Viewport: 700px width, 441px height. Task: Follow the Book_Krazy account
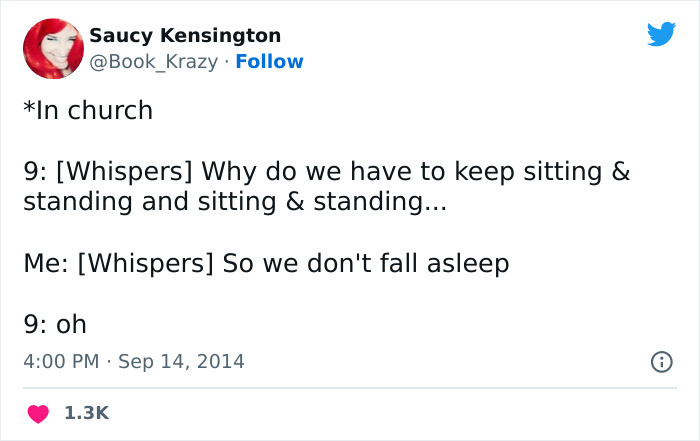pos(269,62)
